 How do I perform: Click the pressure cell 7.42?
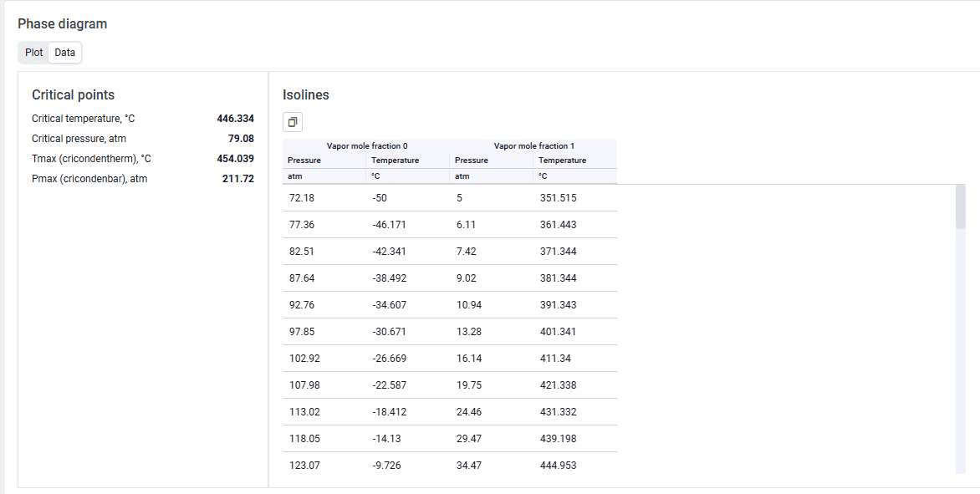(x=492, y=252)
